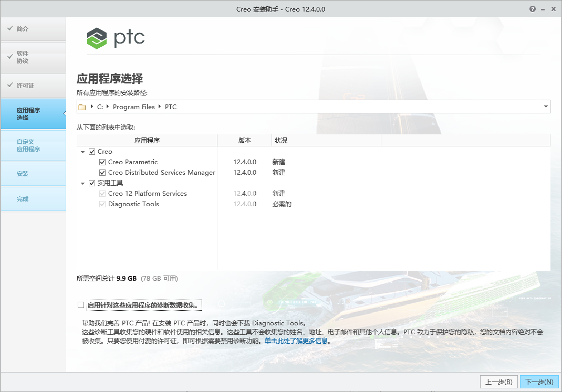Viewport: 562px width, 392px height.
Task: Click the Program Files path segment
Action: 134,107
